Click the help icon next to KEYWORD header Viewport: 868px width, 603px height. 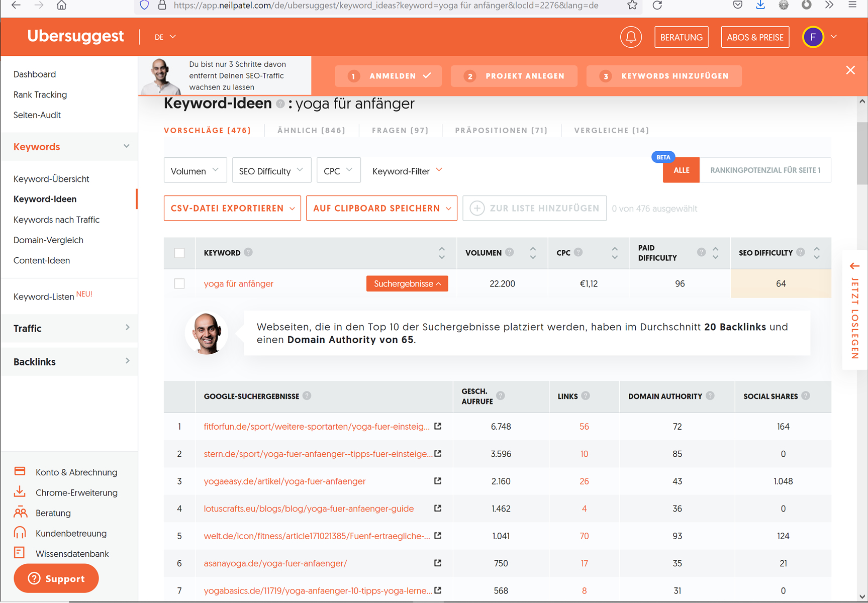pyautogui.click(x=248, y=252)
